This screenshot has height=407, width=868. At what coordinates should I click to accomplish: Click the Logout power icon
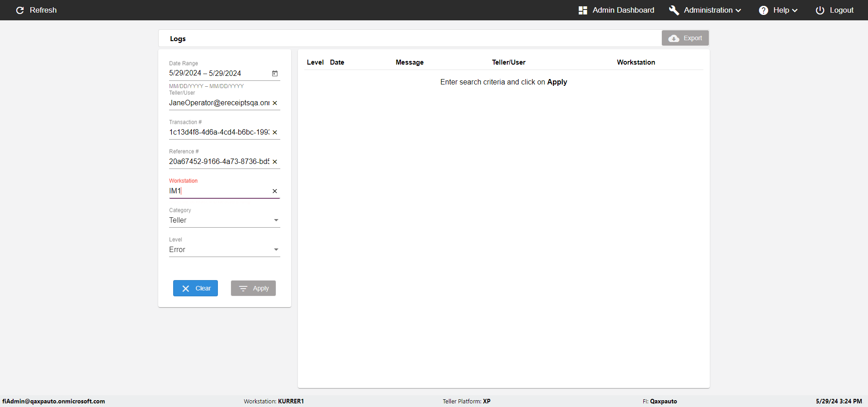tap(820, 10)
